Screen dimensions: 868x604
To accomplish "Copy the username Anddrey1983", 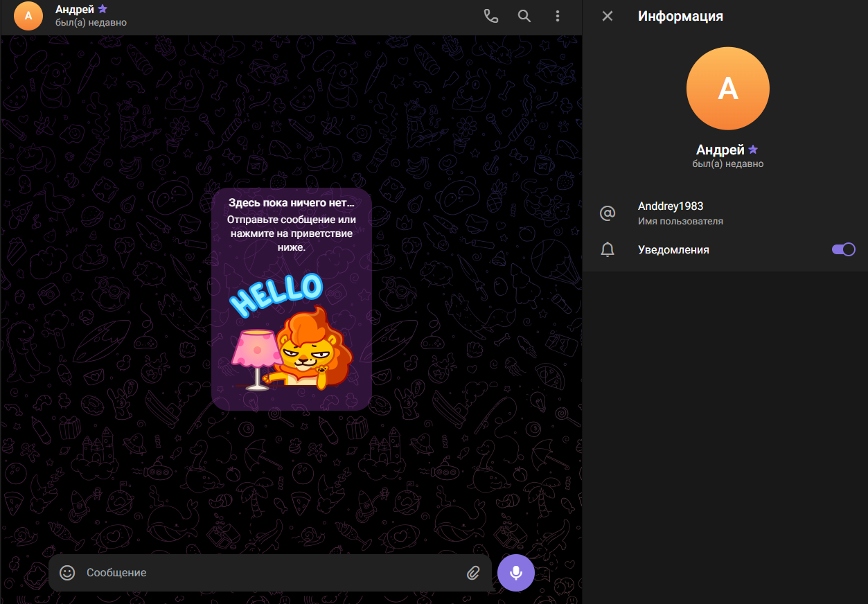I will [670, 206].
